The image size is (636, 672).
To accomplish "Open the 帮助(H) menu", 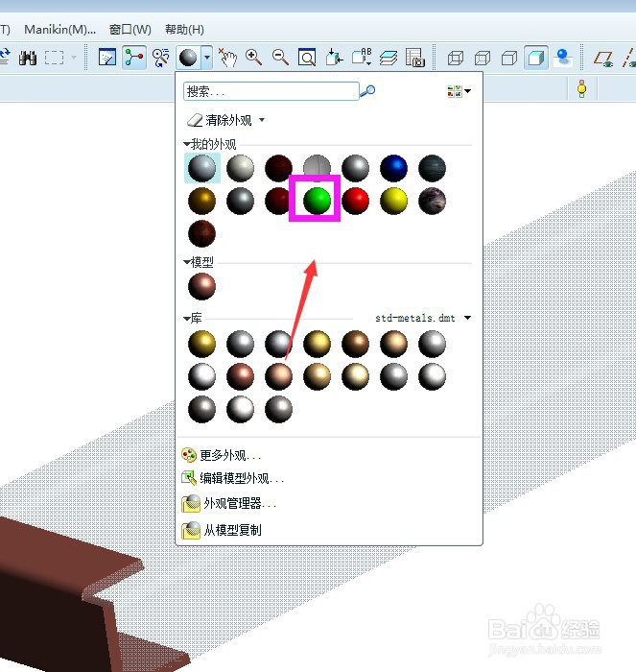I will [x=184, y=30].
